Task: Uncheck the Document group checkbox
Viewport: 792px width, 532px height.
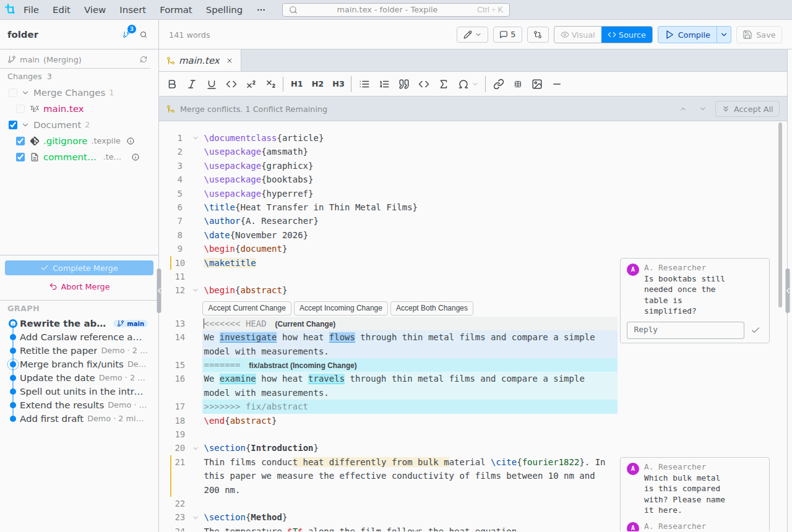Action: [x=13, y=125]
